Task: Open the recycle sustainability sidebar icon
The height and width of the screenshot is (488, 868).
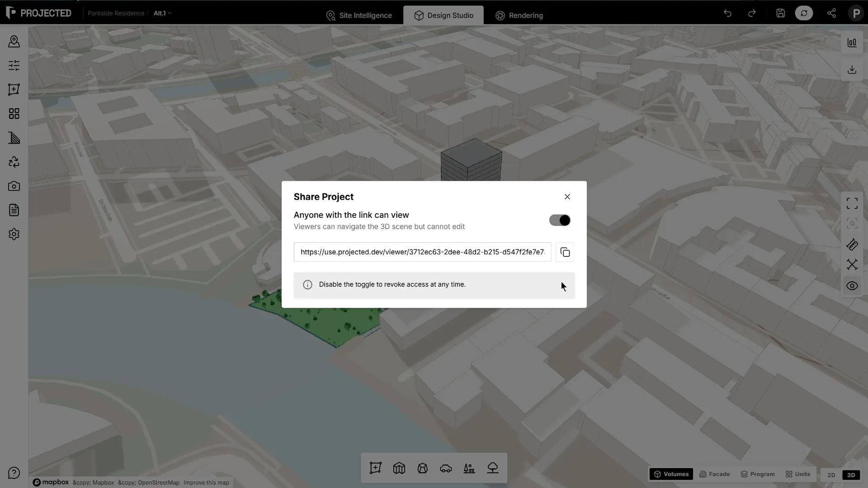Action: [14, 162]
